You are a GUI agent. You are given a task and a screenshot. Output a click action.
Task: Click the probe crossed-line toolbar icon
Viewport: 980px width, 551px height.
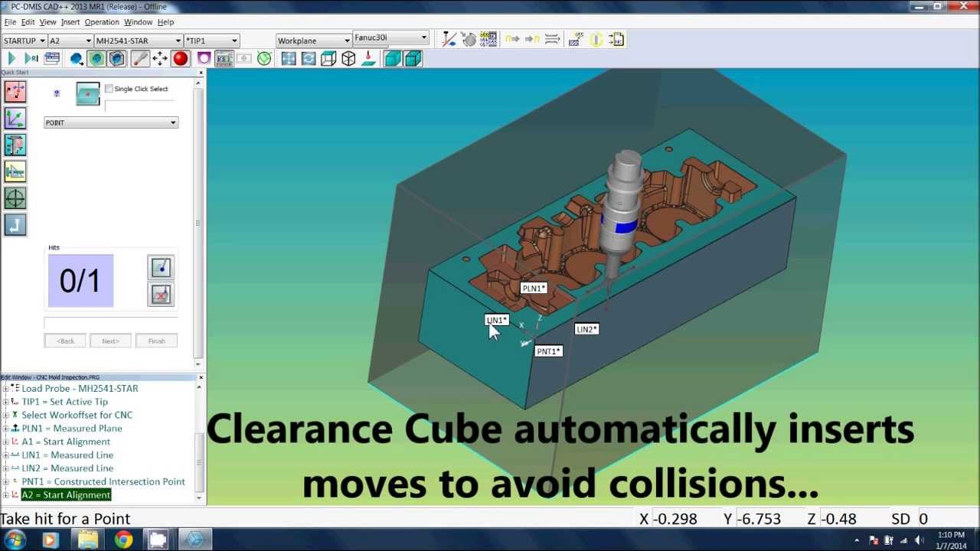[x=449, y=39]
